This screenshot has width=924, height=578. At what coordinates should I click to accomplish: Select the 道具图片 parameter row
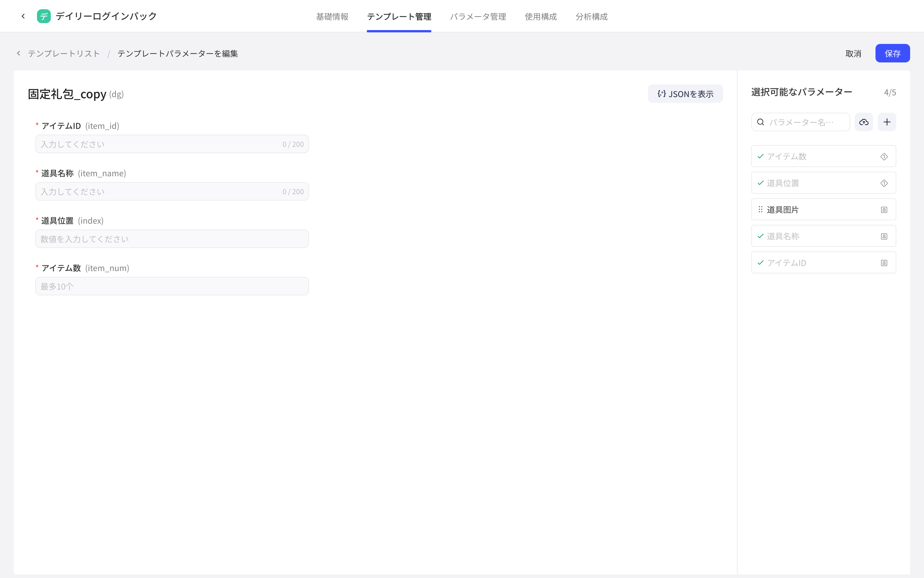coord(823,210)
